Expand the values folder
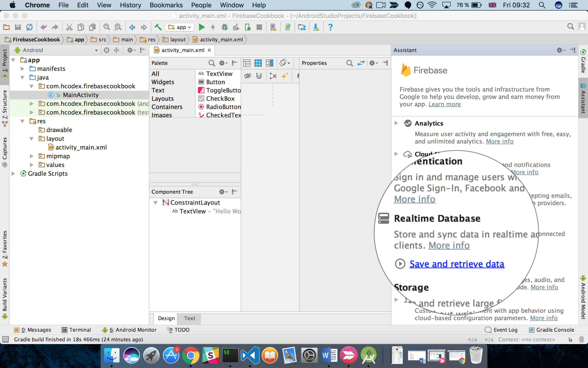 click(31, 165)
